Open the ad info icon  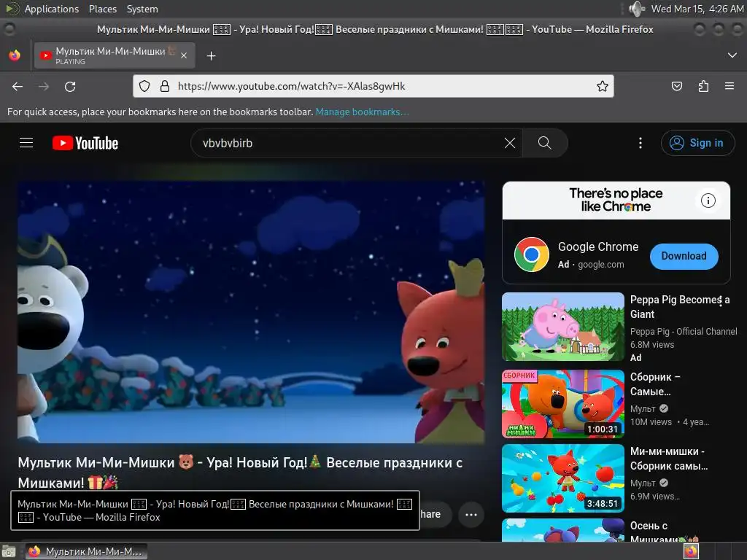(x=708, y=201)
